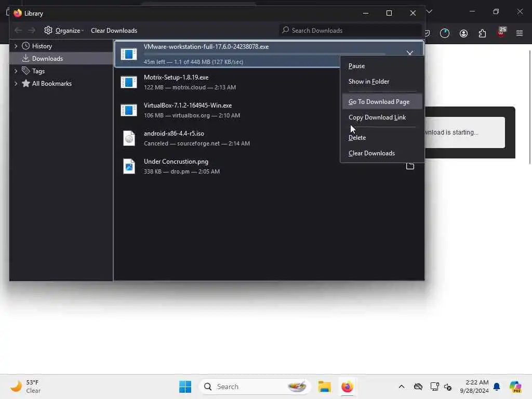Choose Pause from the context menu
The height and width of the screenshot is (399, 532).
pos(382,66)
